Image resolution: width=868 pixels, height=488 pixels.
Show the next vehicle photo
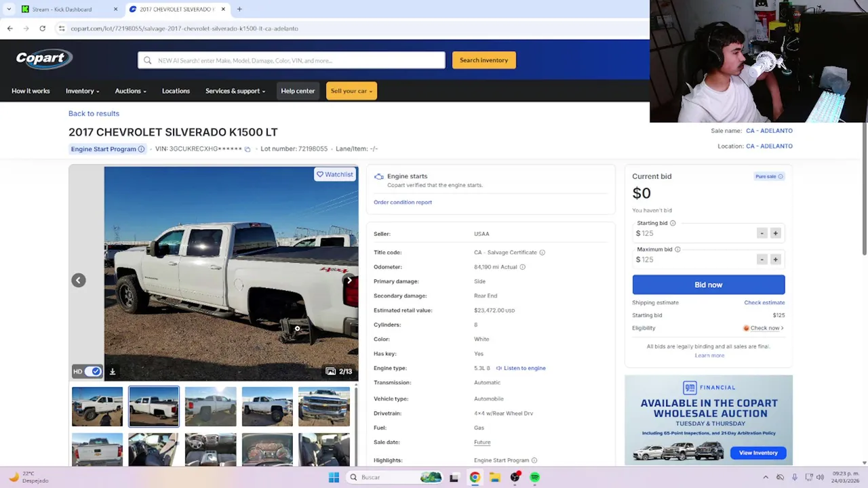pyautogui.click(x=349, y=280)
